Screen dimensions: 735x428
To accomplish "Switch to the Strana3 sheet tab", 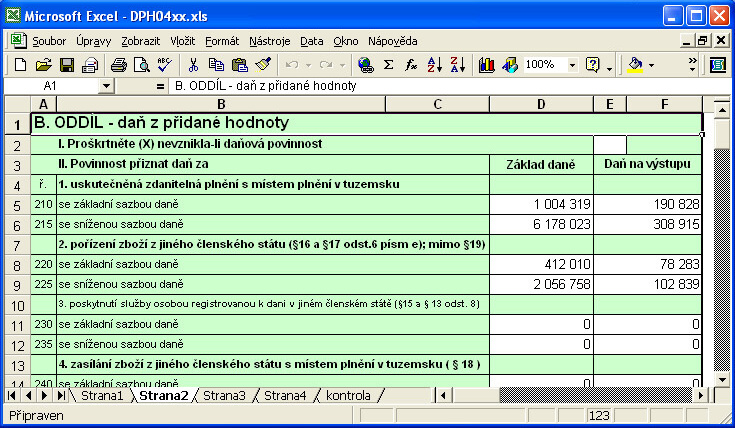I will click(224, 396).
